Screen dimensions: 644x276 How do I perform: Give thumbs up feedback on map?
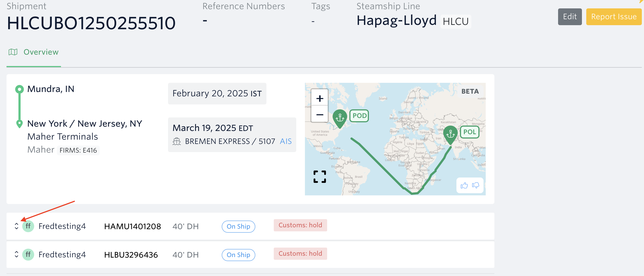coord(464,185)
